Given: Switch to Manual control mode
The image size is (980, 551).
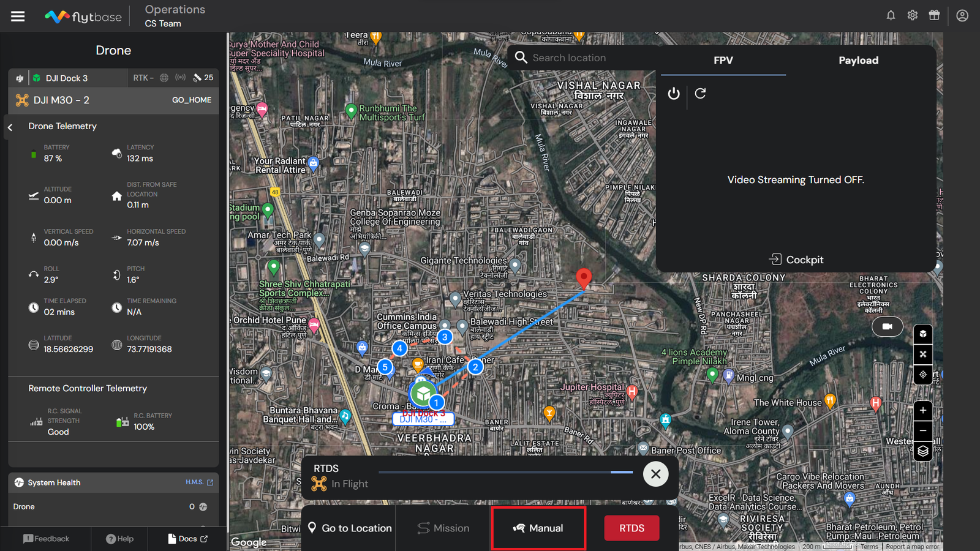Looking at the screenshot, I should (538, 528).
